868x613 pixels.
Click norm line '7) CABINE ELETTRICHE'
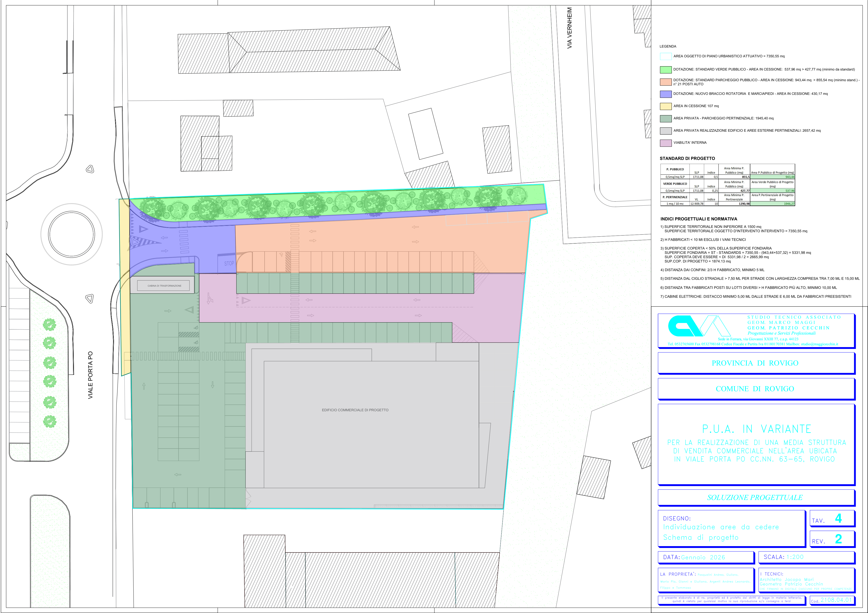click(756, 297)
